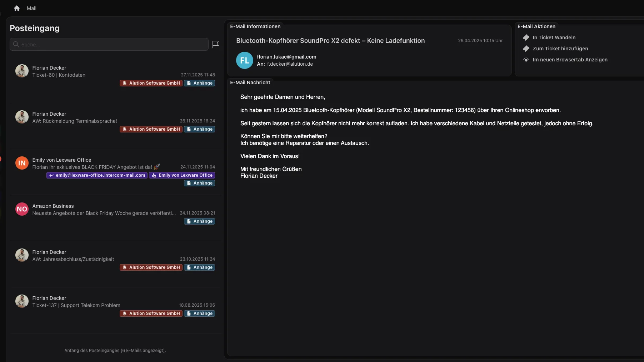Select In Ticket Wandeln action
This screenshot has width=644, height=362.
(554, 37)
